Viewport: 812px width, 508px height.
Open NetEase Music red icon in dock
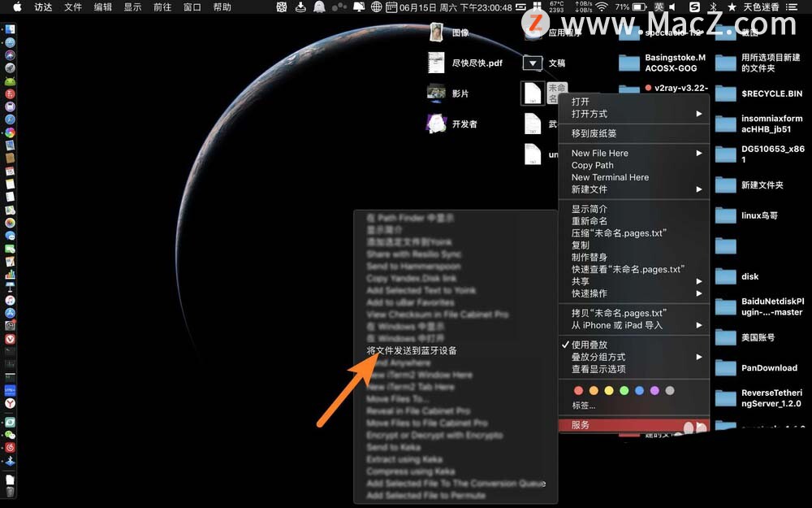[x=10, y=448]
